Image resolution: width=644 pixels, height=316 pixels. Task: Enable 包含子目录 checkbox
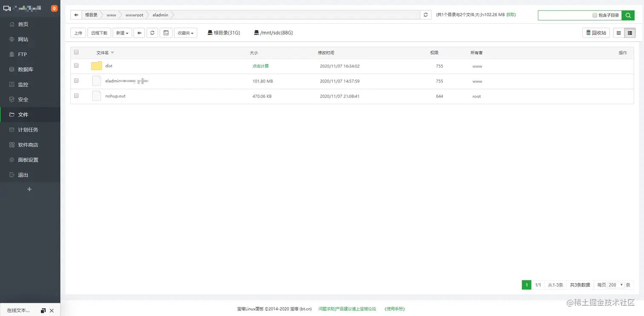point(595,15)
